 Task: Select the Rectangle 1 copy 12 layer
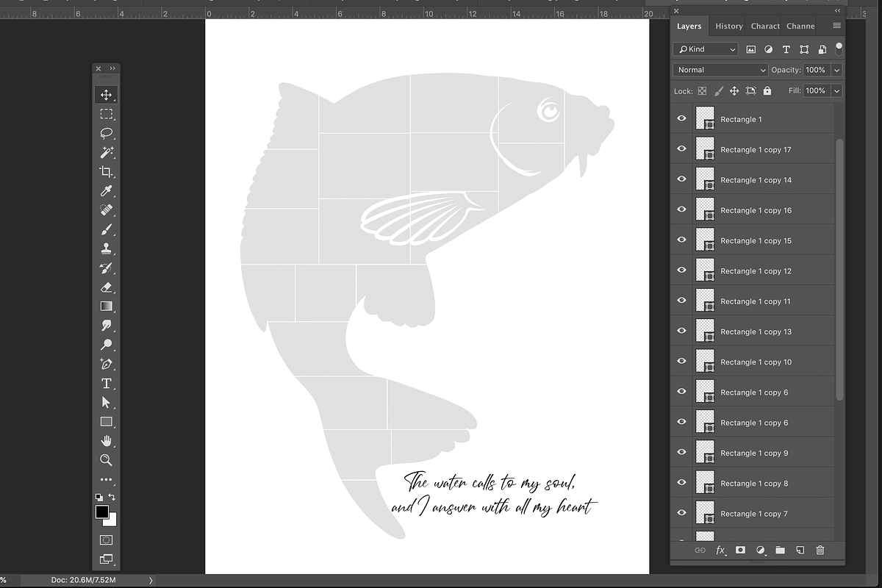coord(756,271)
